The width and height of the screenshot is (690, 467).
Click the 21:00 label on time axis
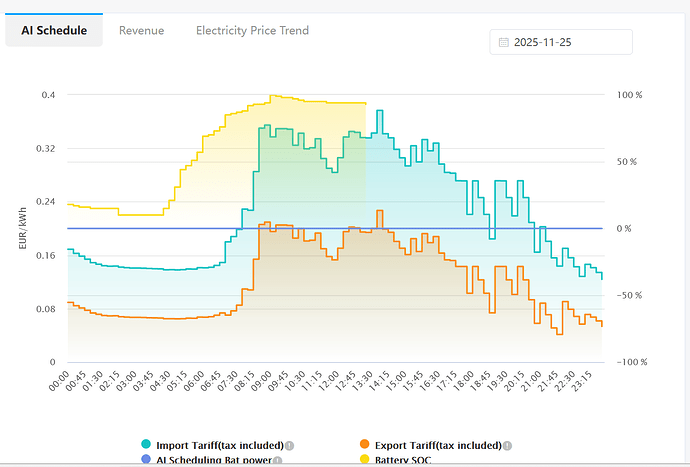tap(530, 381)
